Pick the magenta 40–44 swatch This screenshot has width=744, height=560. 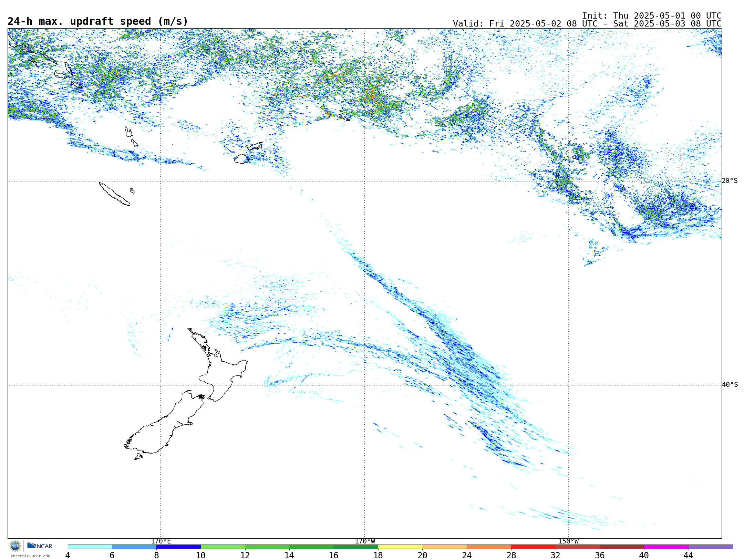pyautogui.click(x=666, y=547)
